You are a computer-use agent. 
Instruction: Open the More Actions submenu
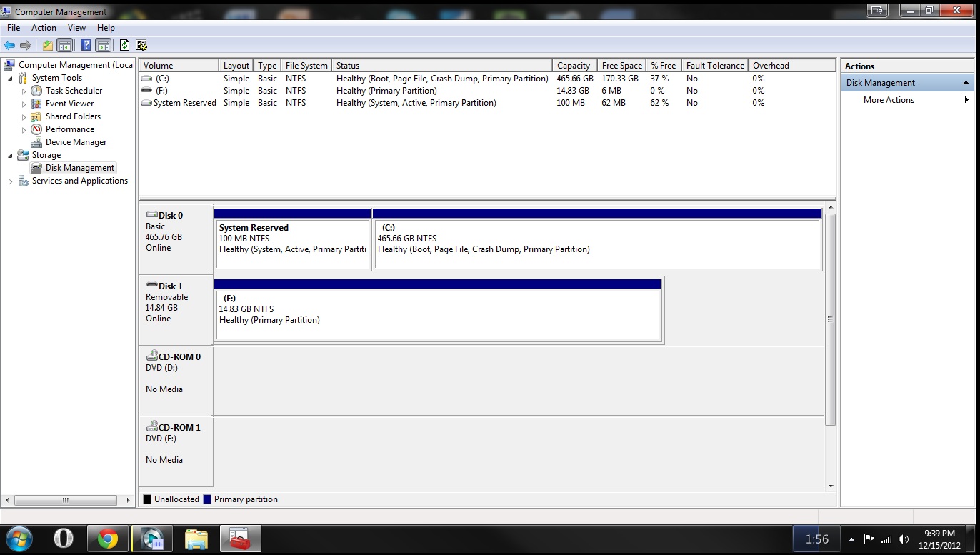pos(907,100)
